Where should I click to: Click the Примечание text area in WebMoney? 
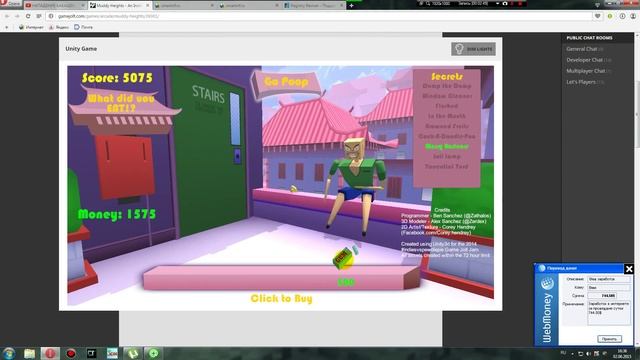pos(609,313)
